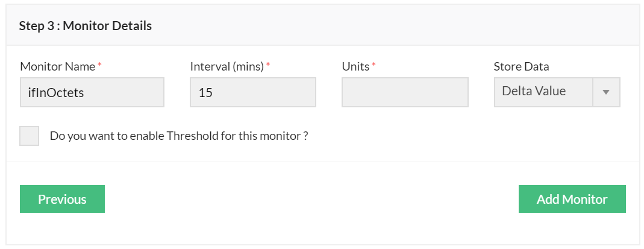Click the Step 3 : Monitor Details header
The width and height of the screenshot is (644, 249).
pyautogui.click(x=86, y=25)
